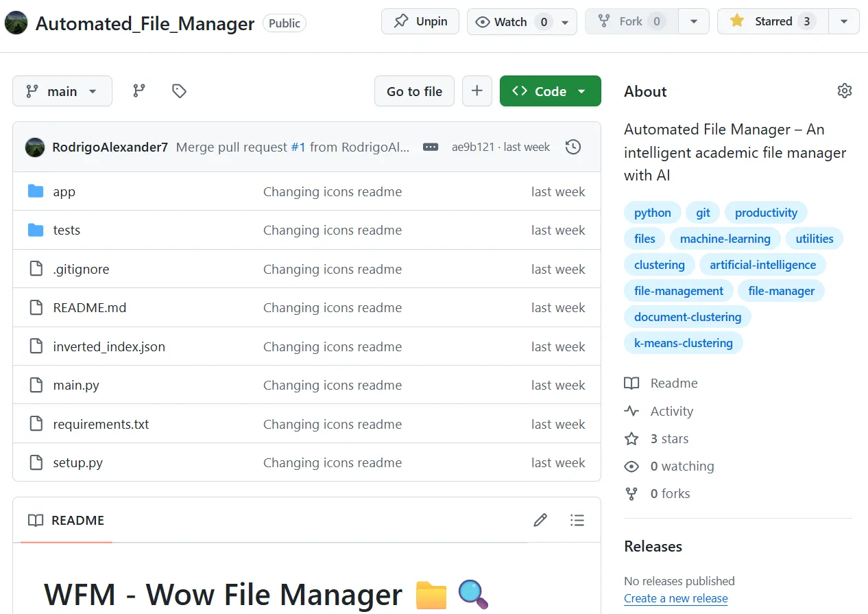Click Create a new release link
This screenshot has height=614, width=868.
pyautogui.click(x=676, y=598)
